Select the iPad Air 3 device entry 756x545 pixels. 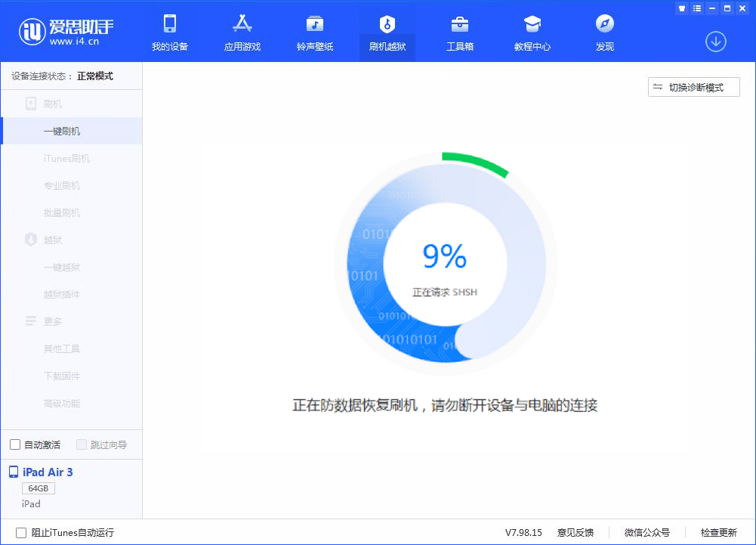[x=48, y=472]
